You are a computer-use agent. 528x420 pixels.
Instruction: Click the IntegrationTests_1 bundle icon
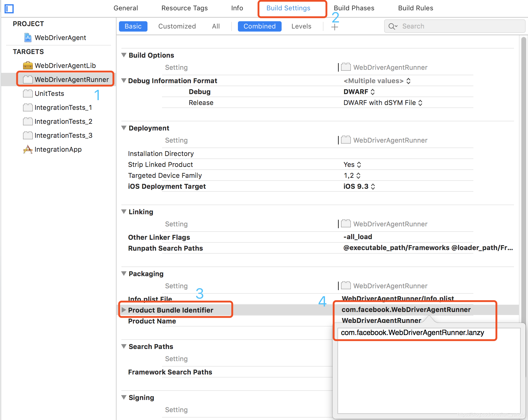coord(28,107)
